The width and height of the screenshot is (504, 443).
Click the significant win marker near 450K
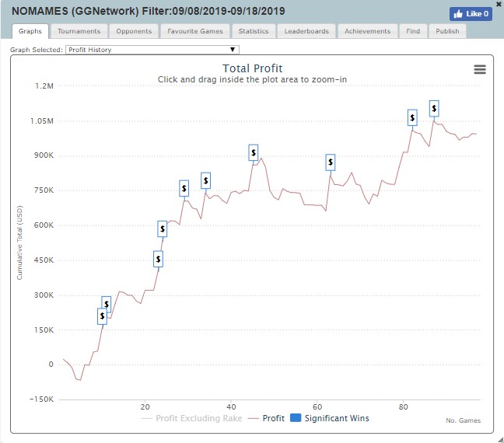(x=158, y=259)
